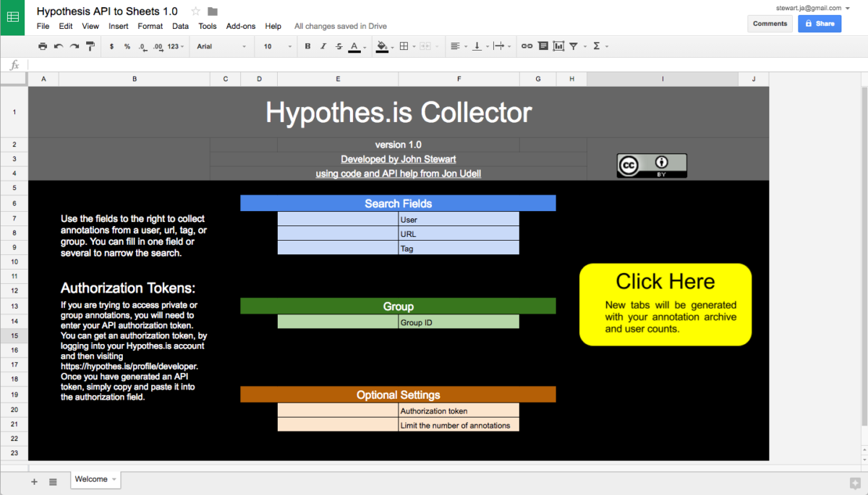Open the Arial font dropdown
The width and height of the screenshot is (868, 495).
coord(222,46)
